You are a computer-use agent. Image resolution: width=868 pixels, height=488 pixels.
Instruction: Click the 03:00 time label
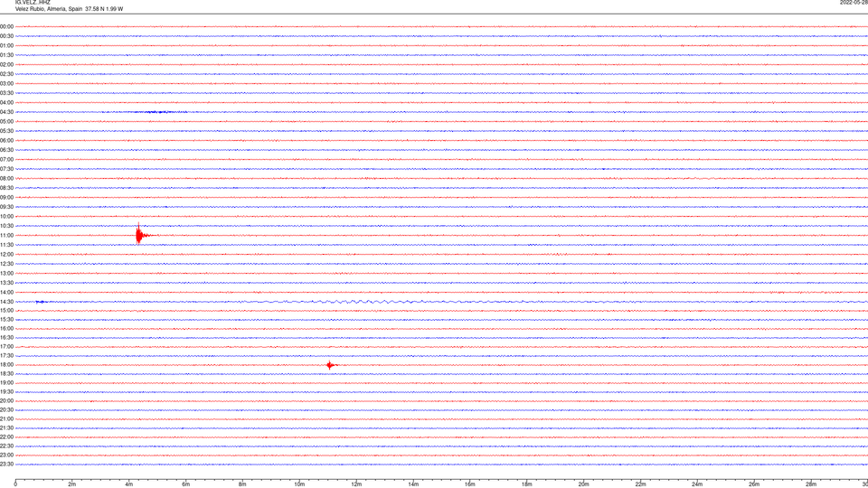6,83
